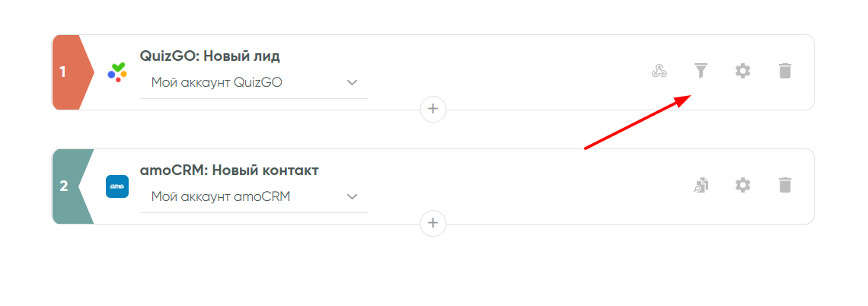Open settings gear for amoCRM step
The width and height of the screenshot is (868, 306).
(742, 185)
